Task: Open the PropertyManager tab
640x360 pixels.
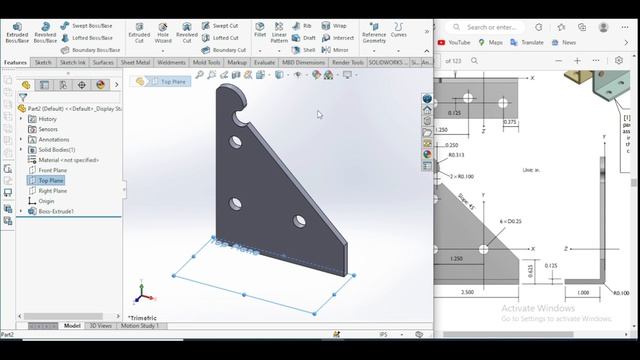Action: click(x=44, y=85)
